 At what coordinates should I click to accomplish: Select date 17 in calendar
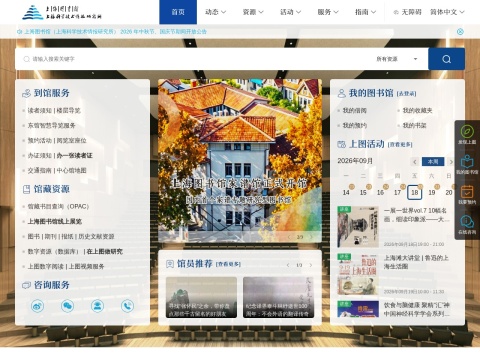pos(397,192)
